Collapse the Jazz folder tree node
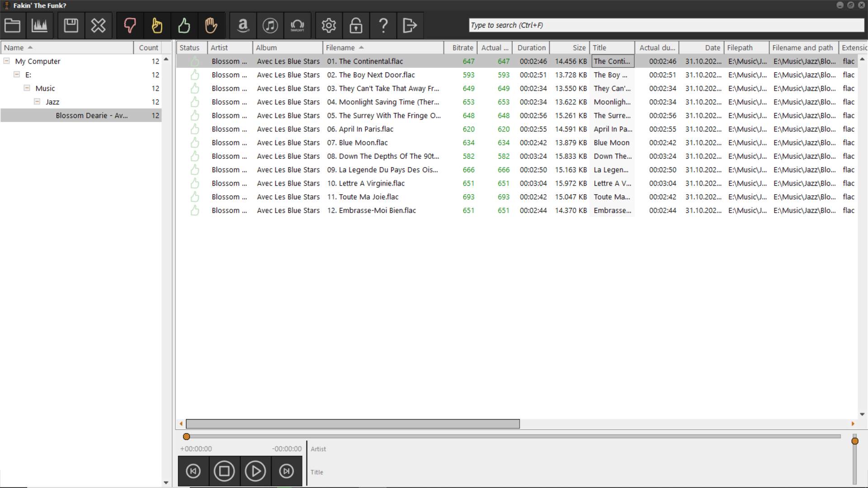The image size is (868, 488). (37, 102)
